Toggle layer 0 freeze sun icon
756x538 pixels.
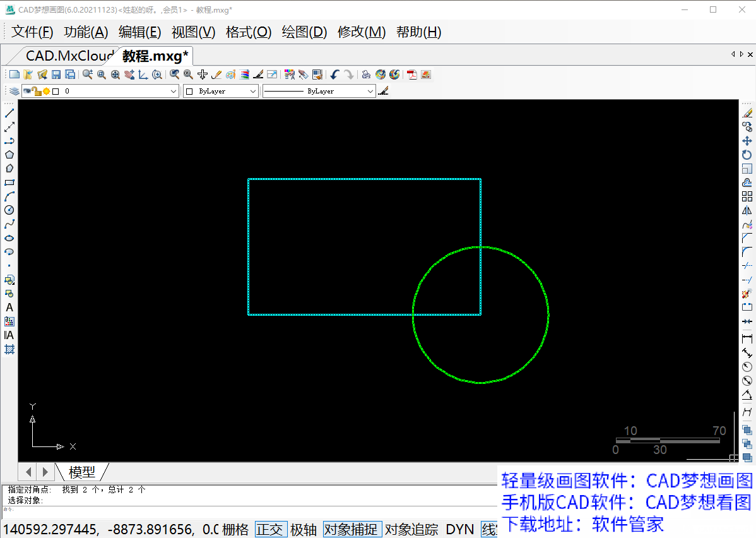click(46, 91)
